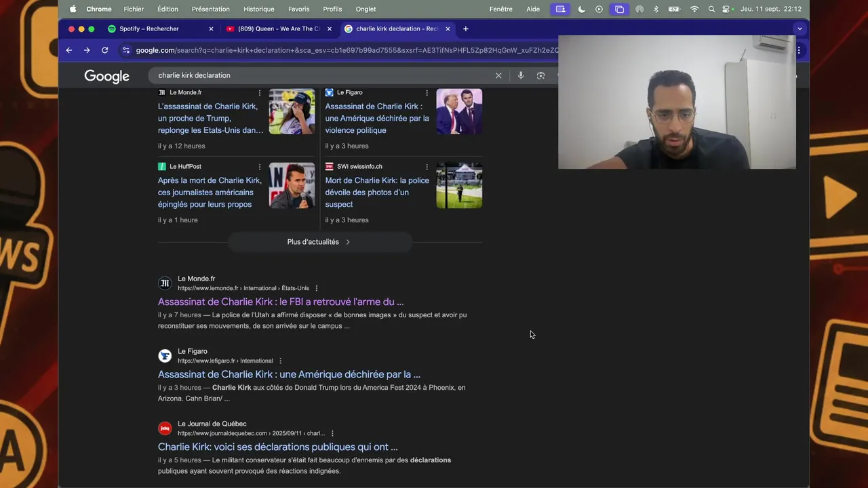The image size is (868, 488).
Task: Search by image with Google Lens
Action: click(x=540, y=75)
